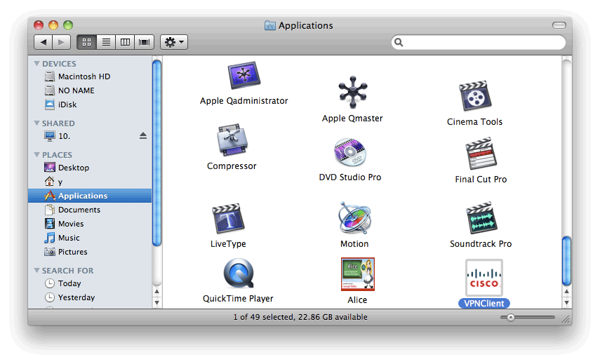
Task: Collapse the PLACES section
Action: coord(36,155)
